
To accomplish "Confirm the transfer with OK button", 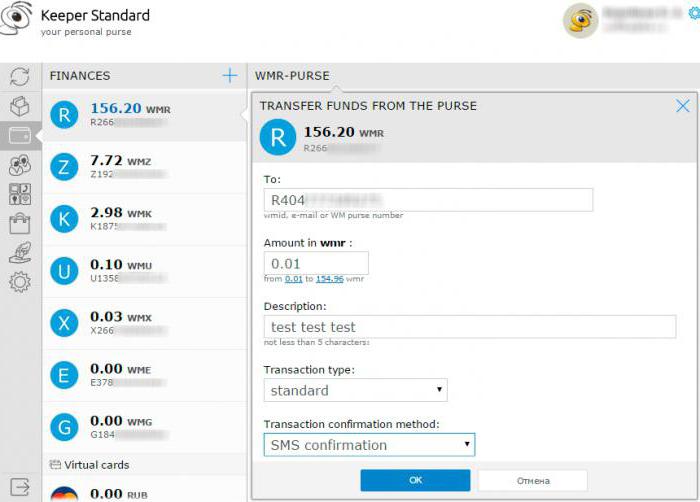I will click(415, 480).
